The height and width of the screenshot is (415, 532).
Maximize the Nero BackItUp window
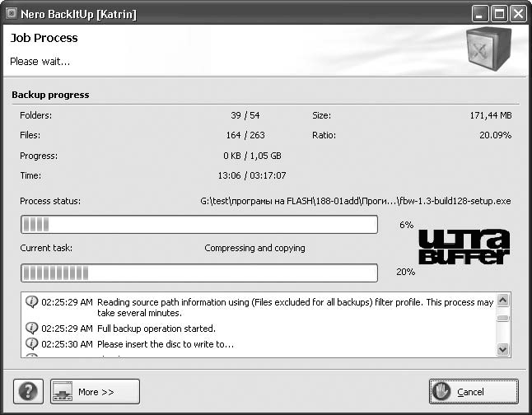(499, 14)
